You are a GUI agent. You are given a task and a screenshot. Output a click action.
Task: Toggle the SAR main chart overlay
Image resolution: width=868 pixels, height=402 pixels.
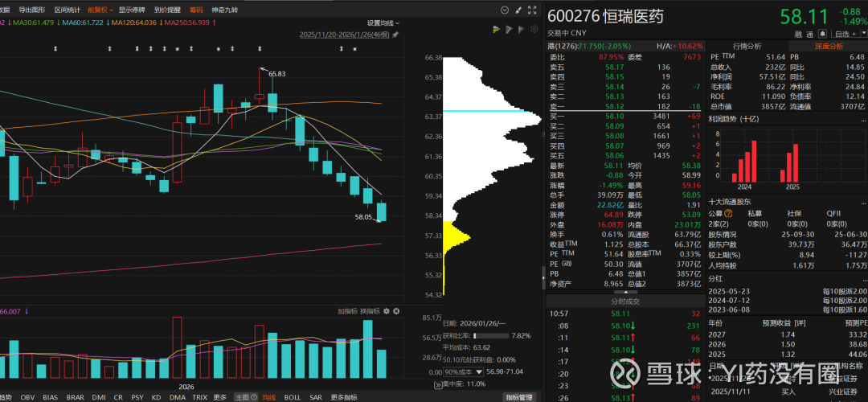coord(316,397)
